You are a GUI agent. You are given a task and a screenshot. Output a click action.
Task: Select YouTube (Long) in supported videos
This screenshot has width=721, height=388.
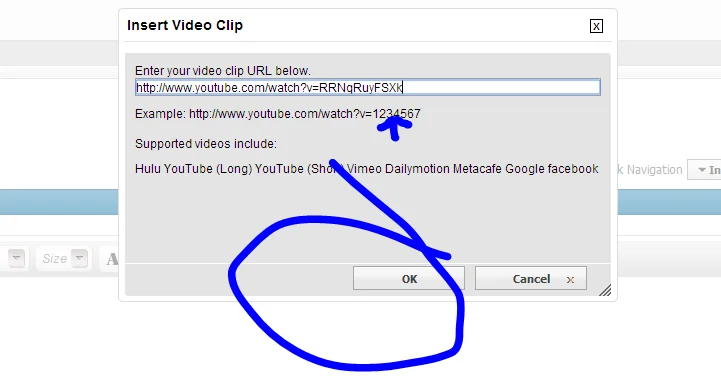(x=207, y=169)
